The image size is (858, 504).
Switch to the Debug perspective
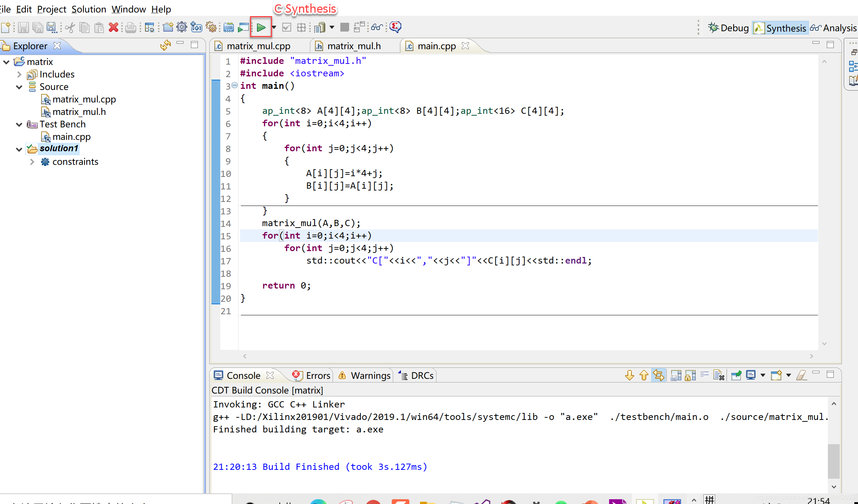click(x=729, y=28)
